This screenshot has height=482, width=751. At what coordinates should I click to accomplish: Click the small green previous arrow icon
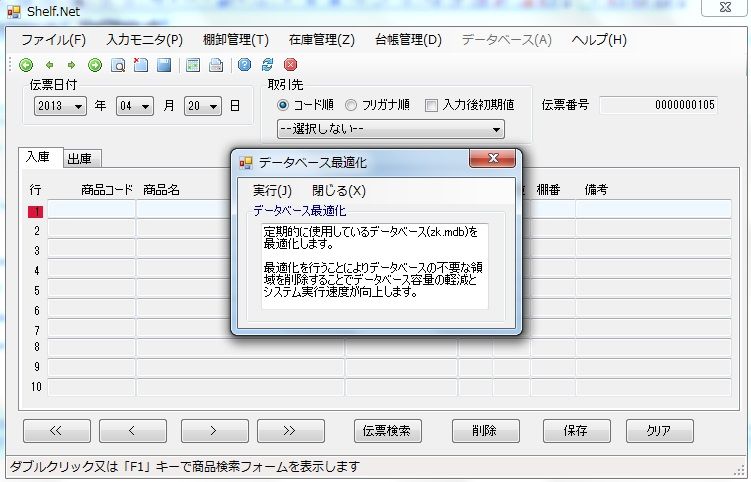tap(49, 65)
